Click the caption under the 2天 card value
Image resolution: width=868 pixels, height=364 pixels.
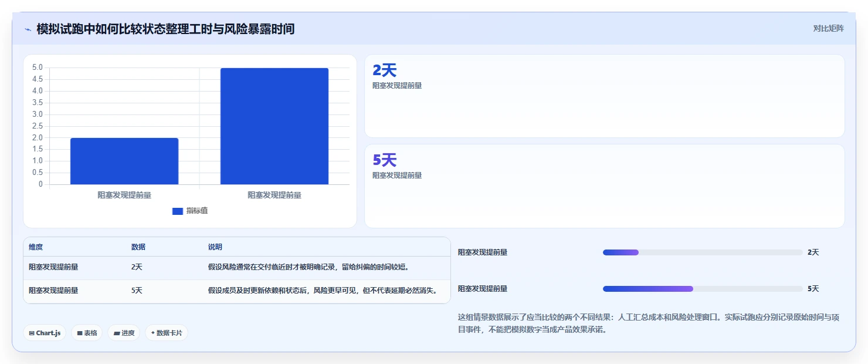point(397,86)
